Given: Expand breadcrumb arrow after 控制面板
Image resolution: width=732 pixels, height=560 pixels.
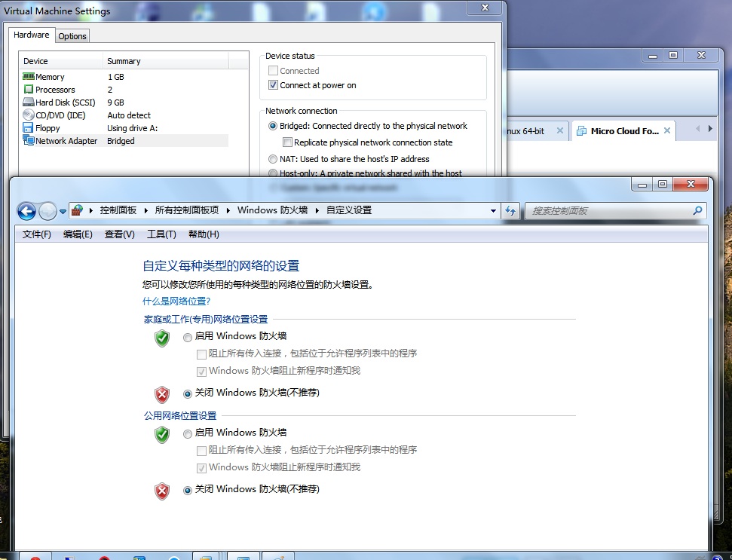Looking at the screenshot, I should point(145,210).
